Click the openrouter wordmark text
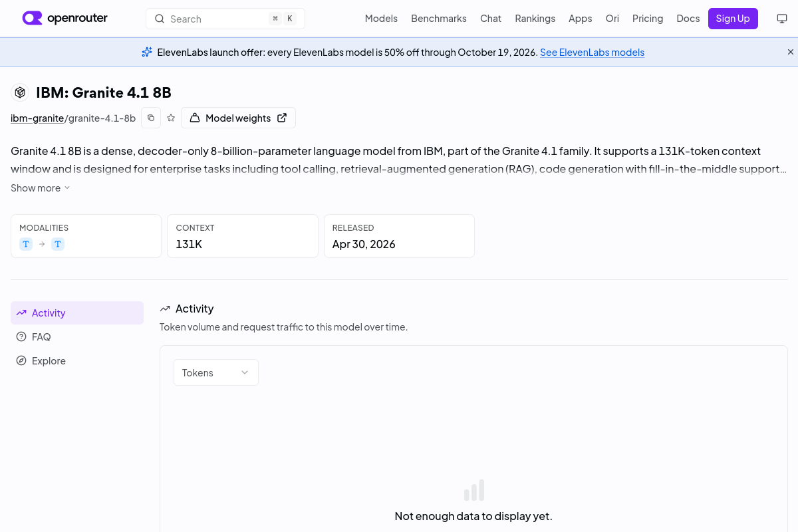The image size is (798, 532). click(78, 18)
